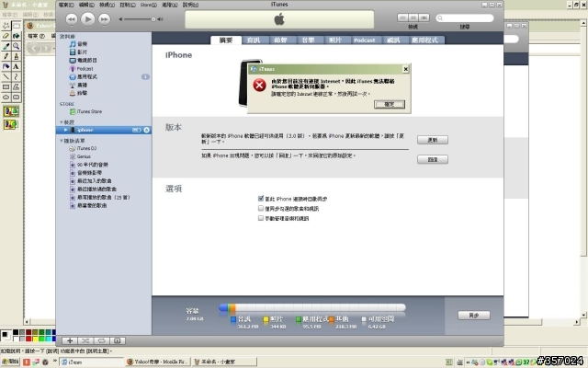Viewport: 588px width, 368px height.
Task: Toggle shuffle in iTunes bottom bar
Action: (85, 340)
